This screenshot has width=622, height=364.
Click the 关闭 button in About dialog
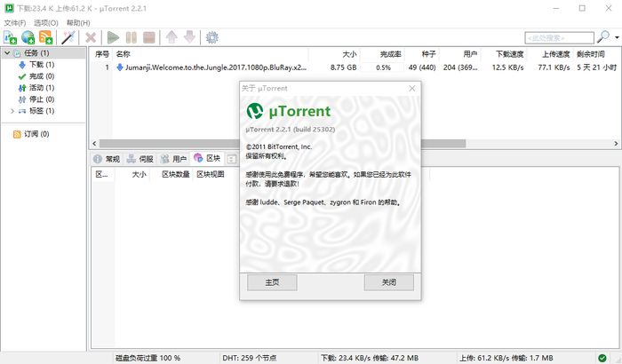[389, 282]
